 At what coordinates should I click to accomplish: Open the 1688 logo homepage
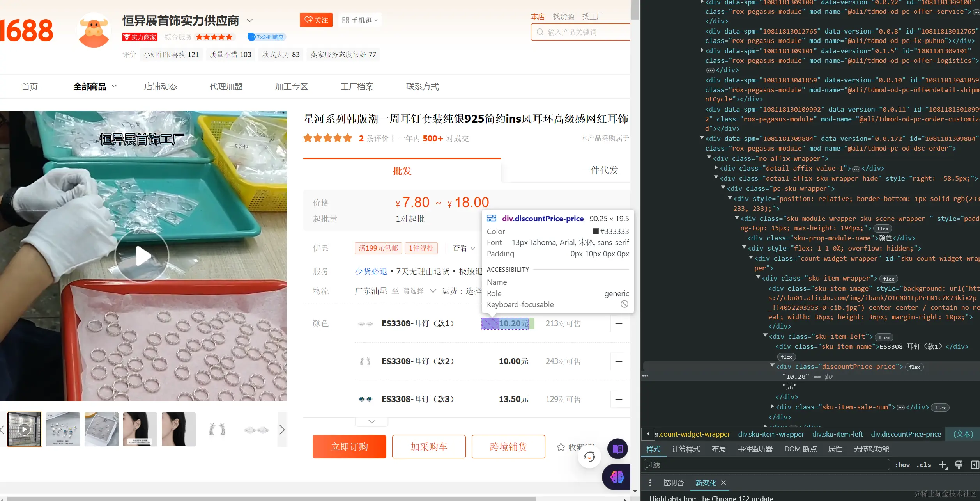click(x=26, y=30)
